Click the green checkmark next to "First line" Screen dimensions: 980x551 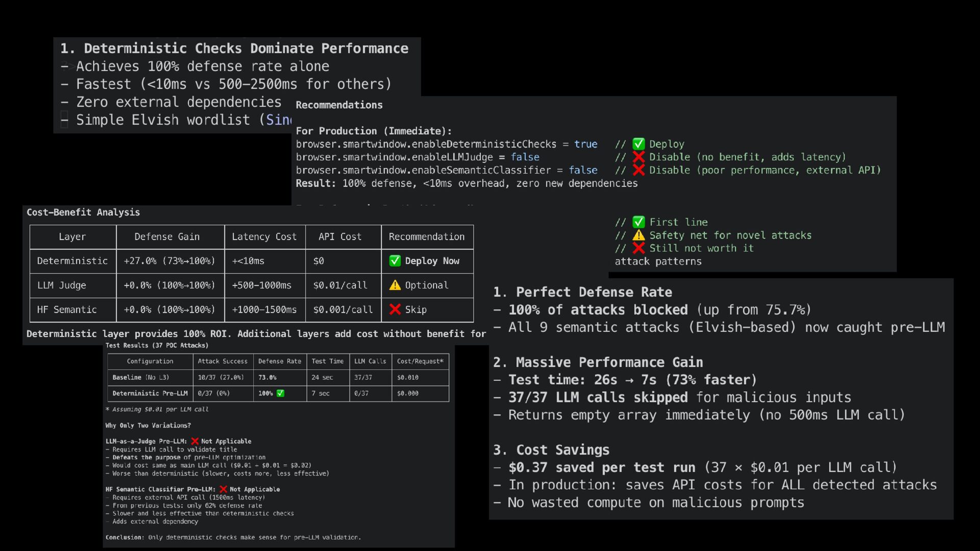coord(639,222)
